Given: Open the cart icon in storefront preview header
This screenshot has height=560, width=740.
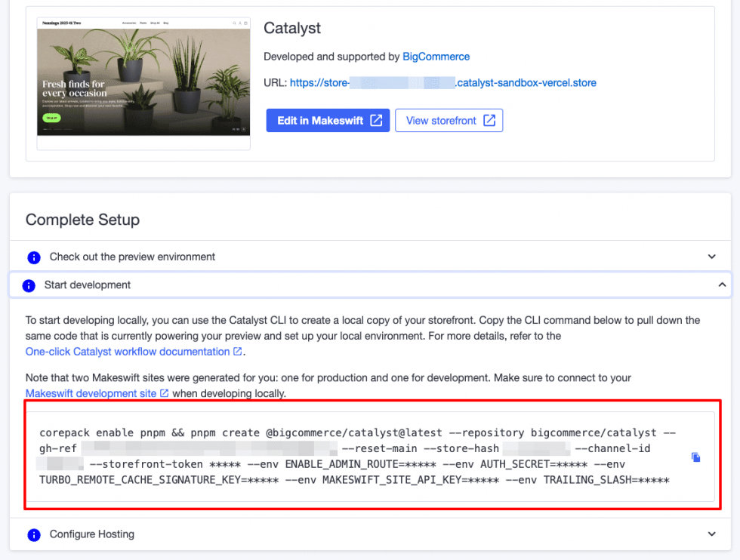Looking at the screenshot, I should click(245, 23).
